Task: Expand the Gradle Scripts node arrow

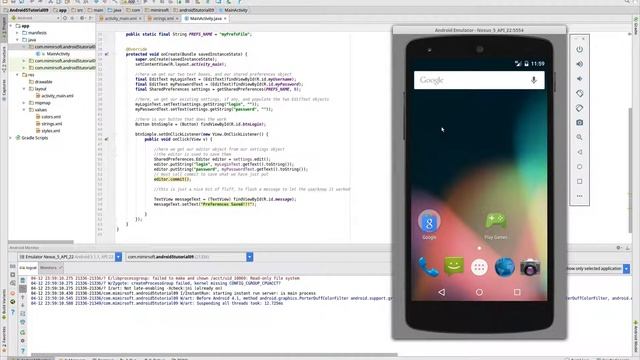Action: point(11,138)
